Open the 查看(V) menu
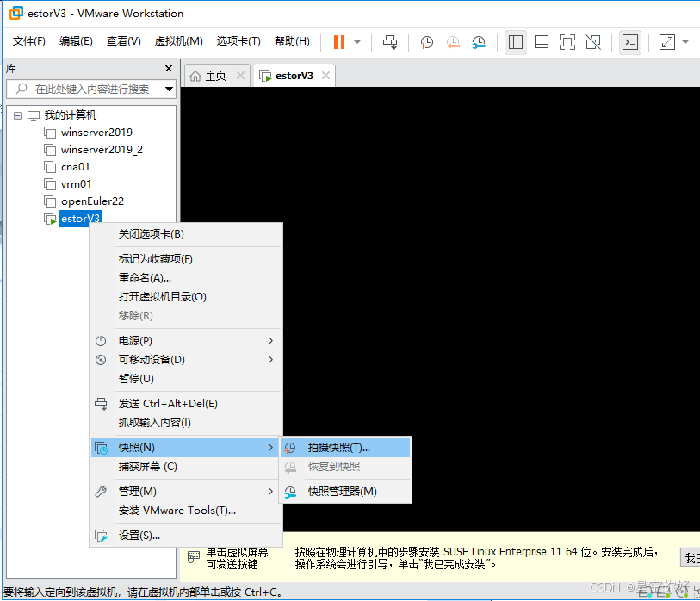700x601 pixels. click(124, 41)
